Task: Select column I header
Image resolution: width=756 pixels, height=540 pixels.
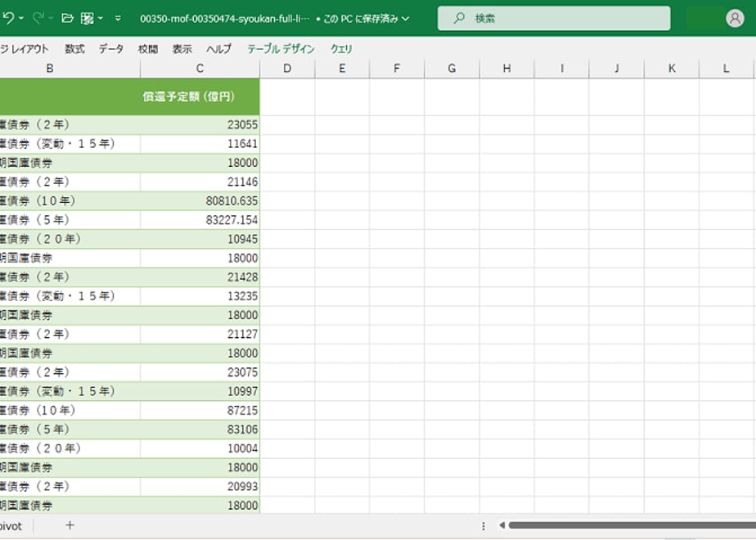Action: click(562, 69)
